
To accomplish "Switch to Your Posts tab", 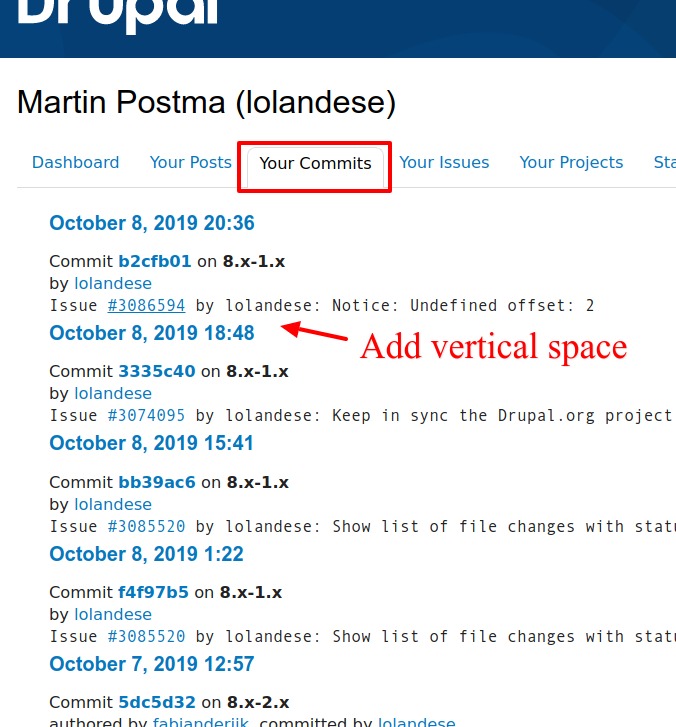I will (x=190, y=163).
